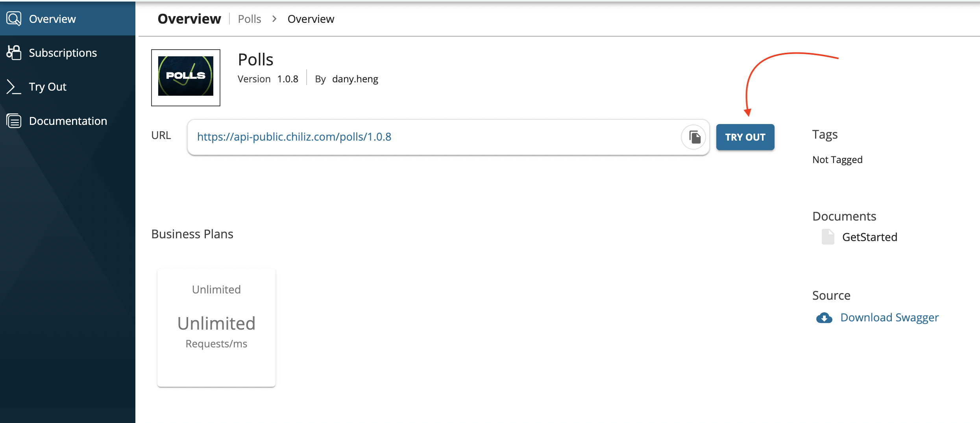Click the Overview breadcrumb text item

311,19
